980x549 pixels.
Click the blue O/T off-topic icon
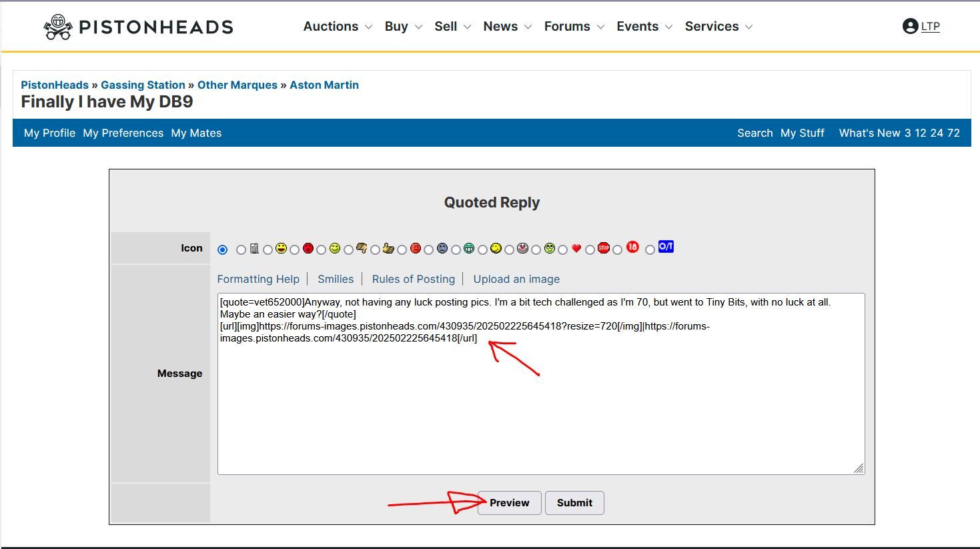[x=666, y=247]
